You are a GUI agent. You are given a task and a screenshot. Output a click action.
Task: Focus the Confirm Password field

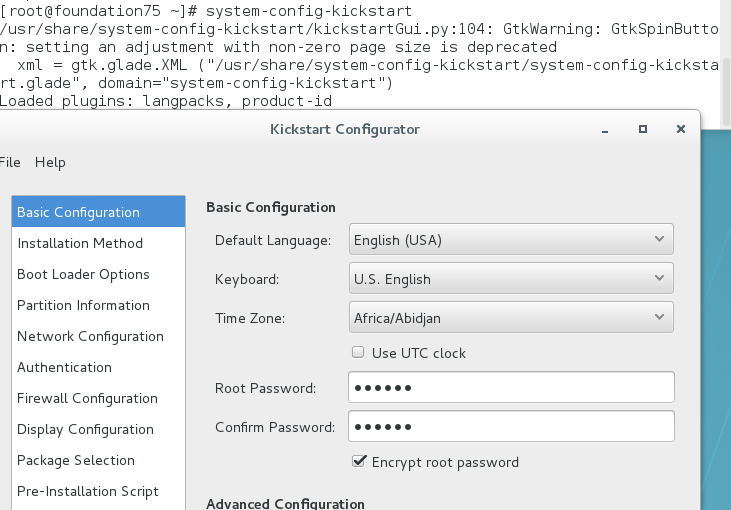(x=511, y=426)
